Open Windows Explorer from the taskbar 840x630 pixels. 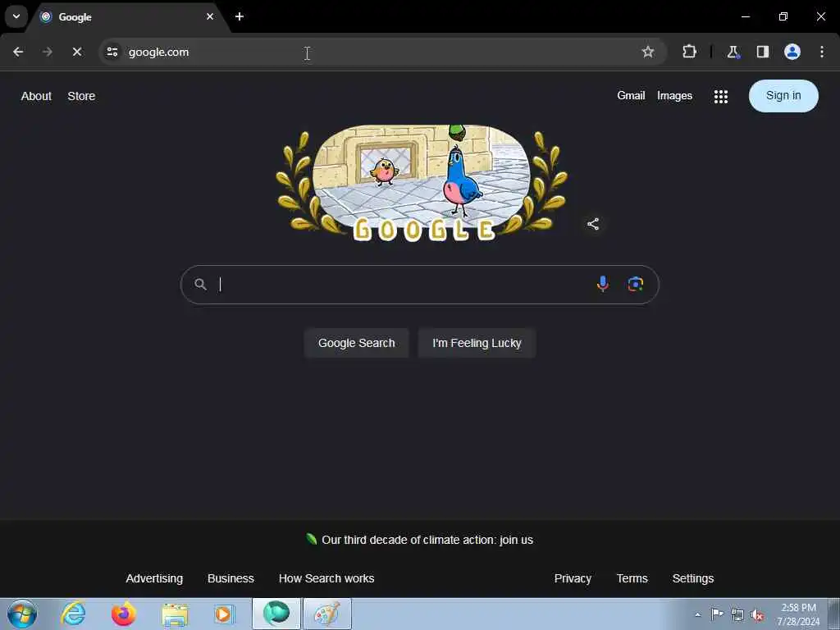[x=175, y=615]
